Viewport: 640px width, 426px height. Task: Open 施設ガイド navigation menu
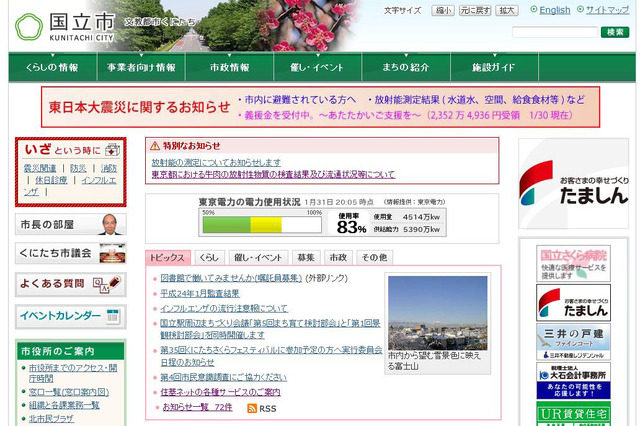494,67
